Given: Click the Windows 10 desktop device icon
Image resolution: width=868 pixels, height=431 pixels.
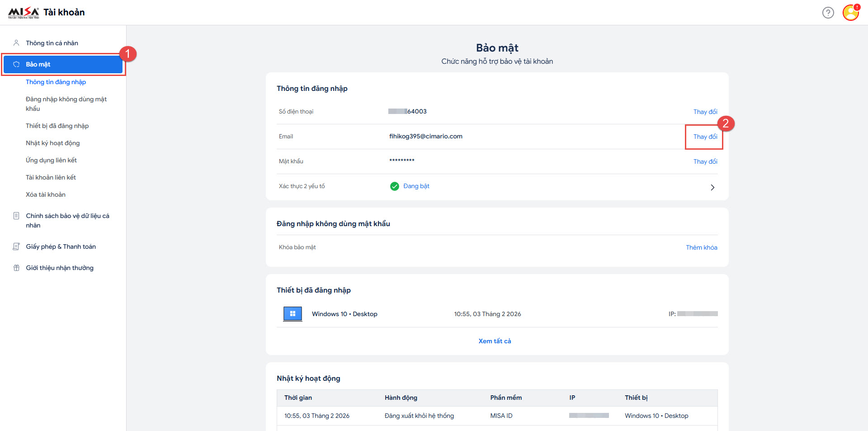Looking at the screenshot, I should 292,314.
